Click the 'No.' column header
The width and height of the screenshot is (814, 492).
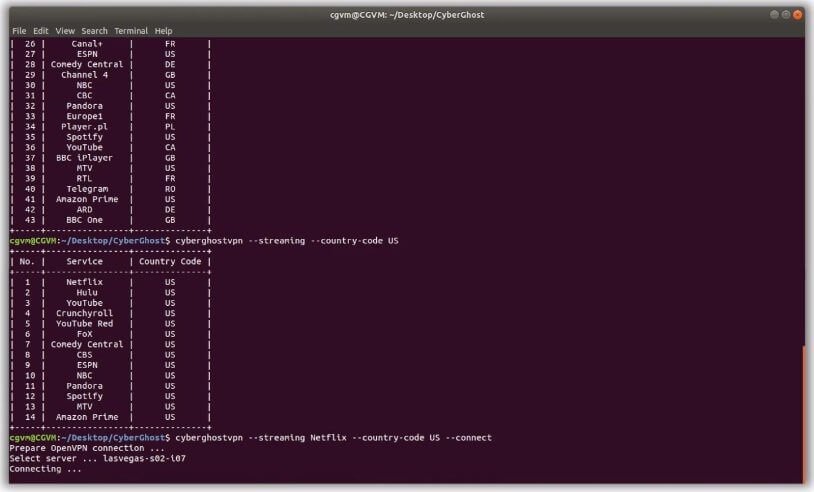tap(27, 262)
